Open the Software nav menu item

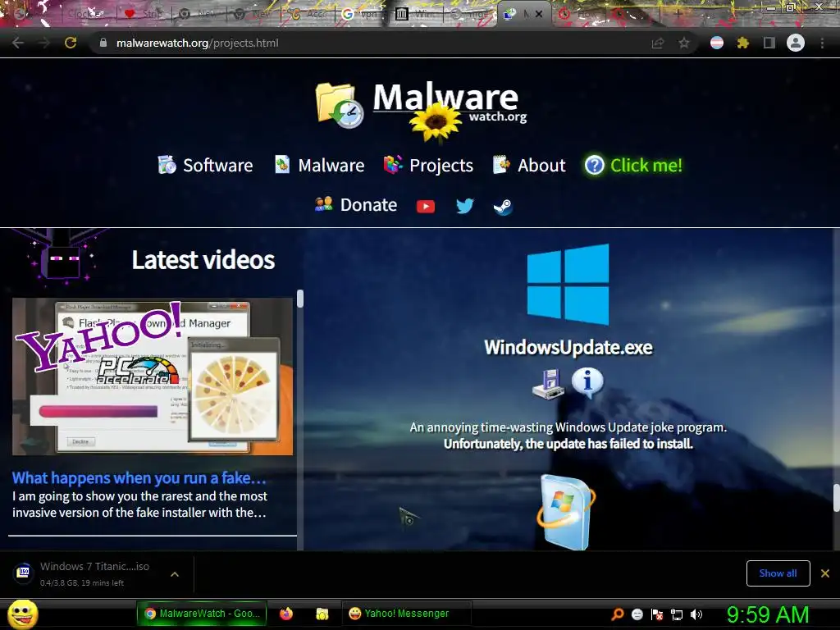206,165
